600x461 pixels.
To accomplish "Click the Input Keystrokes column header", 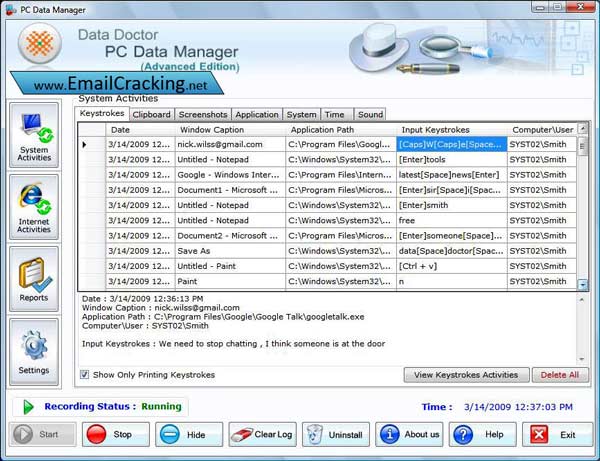I will pyautogui.click(x=452, y=130).
